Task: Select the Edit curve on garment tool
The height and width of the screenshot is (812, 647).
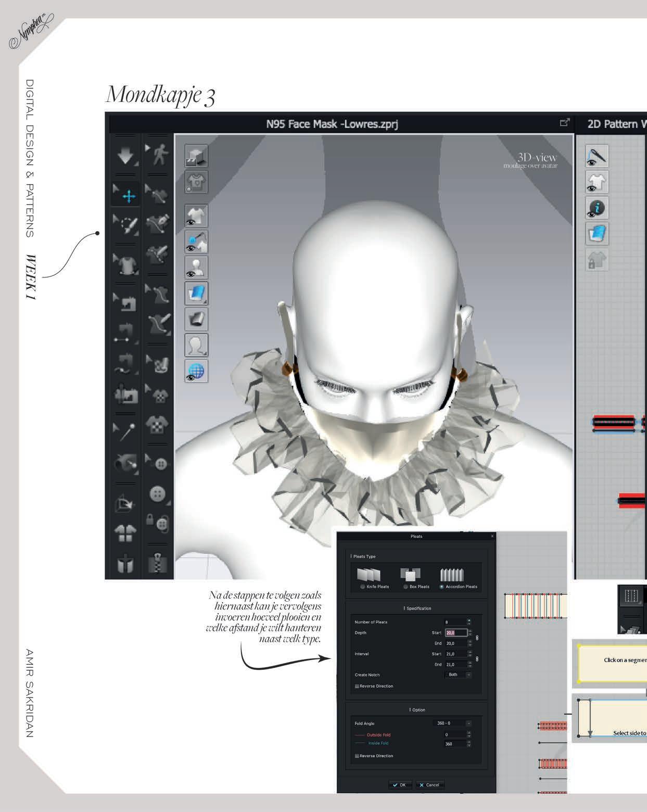Action: pos(157,194)
